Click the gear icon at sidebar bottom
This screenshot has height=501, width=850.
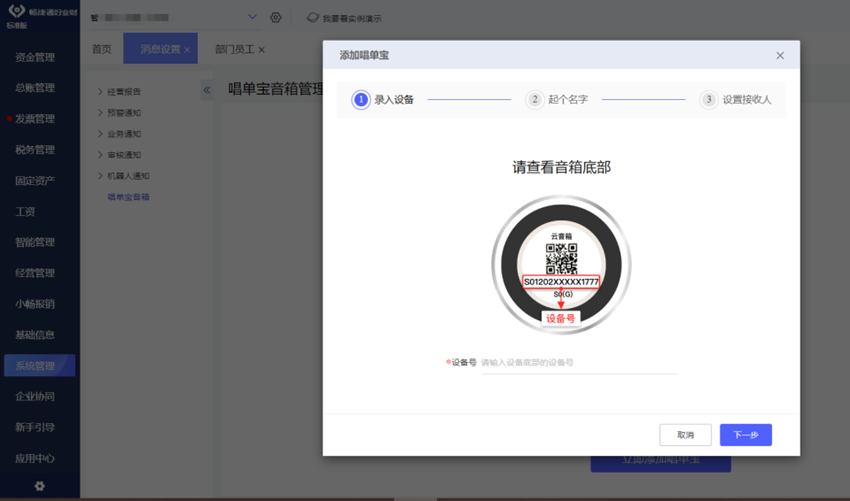tap(40, 486)
